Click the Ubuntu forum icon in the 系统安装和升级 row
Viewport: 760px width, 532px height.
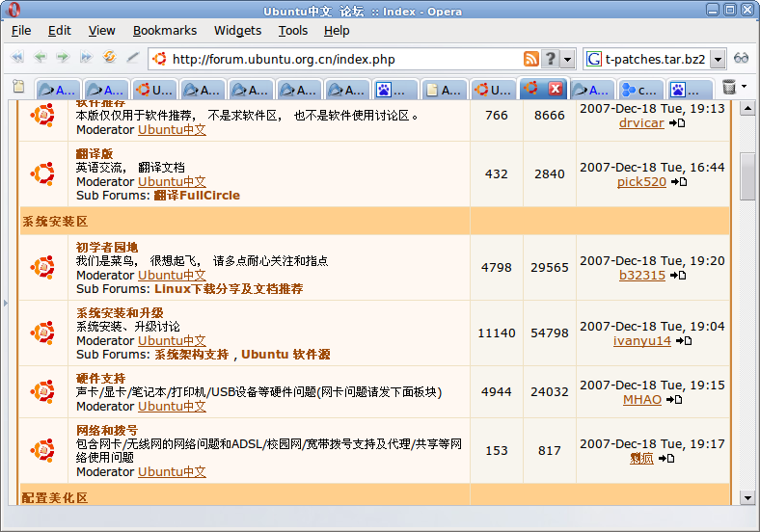click(42, 332)
